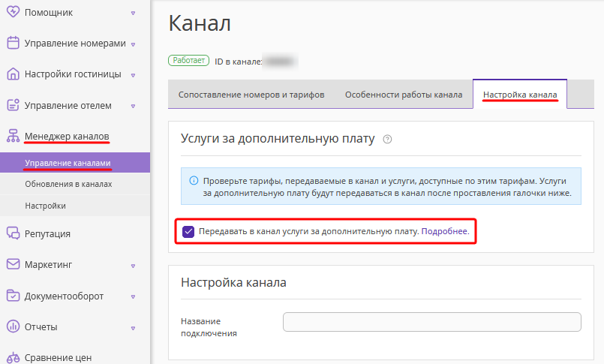
Task: Click the scales icon beside Сравнение цен
Action: click(13, 358)
